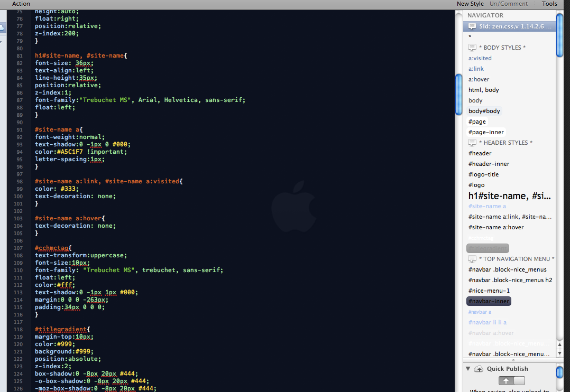
Task: Select body#body in the Navigator
Action: (x=484, y=110)
